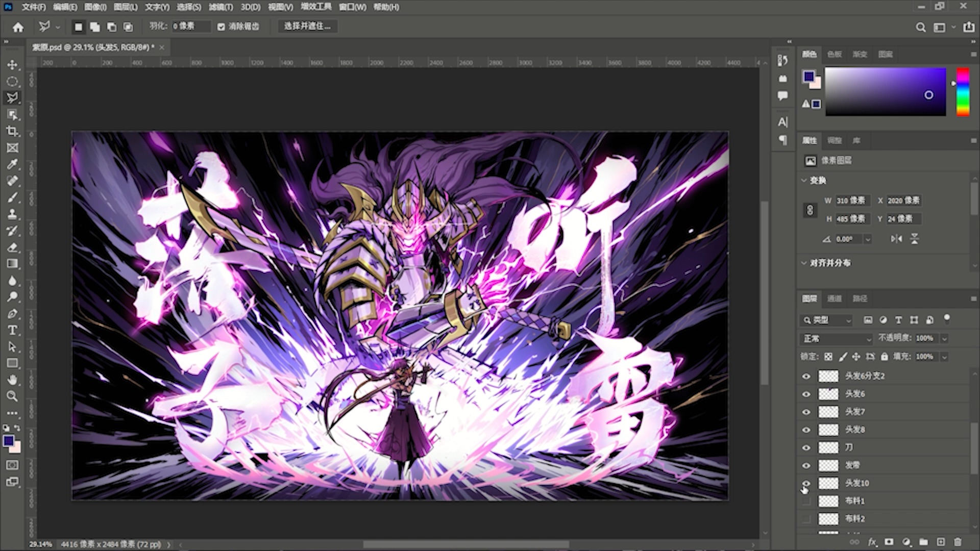Select the Frame tool

point(12,148)
